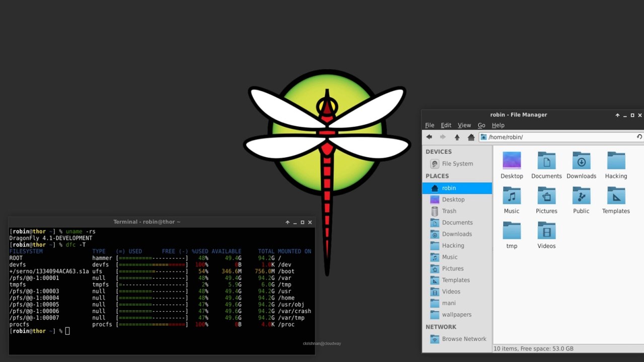Jump to home folder via house icon
Viewport: 644px width, 362px height.
tap(471, 137)
